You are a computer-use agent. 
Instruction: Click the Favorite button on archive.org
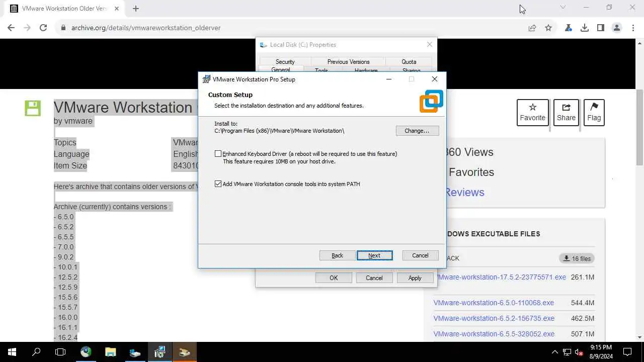532,112
